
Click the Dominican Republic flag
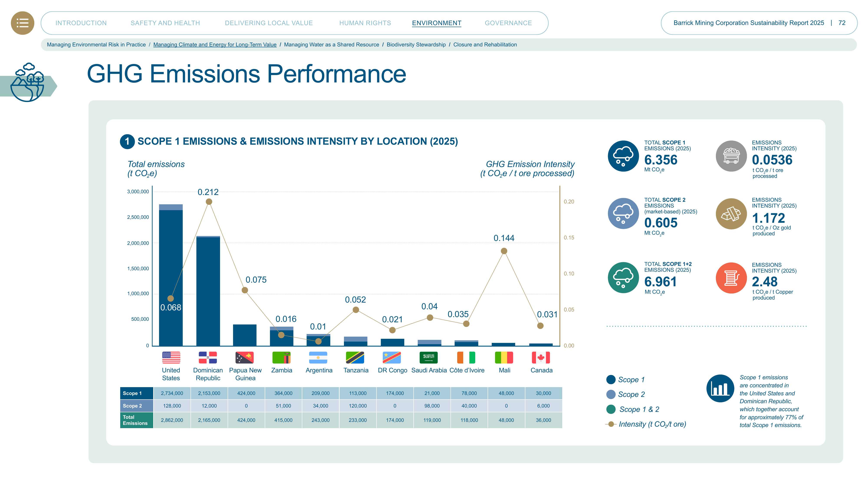[208, 357]
